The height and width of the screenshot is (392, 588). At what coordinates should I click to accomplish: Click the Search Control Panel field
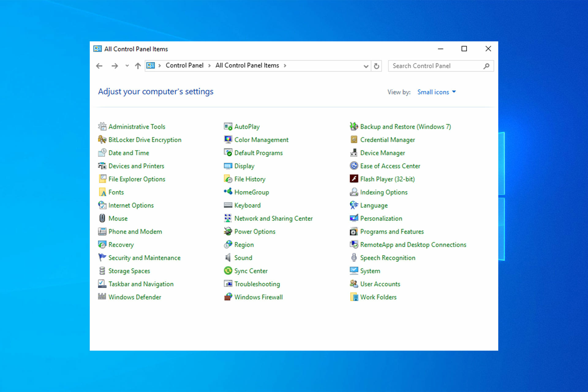click(x=441, y=66)
